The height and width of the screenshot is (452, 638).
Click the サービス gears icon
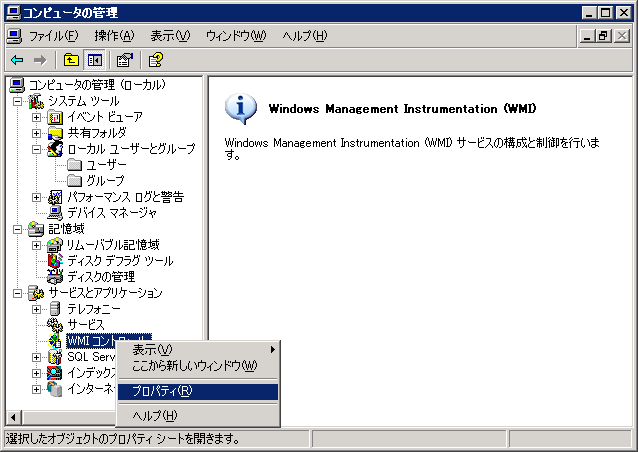pos(55,325)
